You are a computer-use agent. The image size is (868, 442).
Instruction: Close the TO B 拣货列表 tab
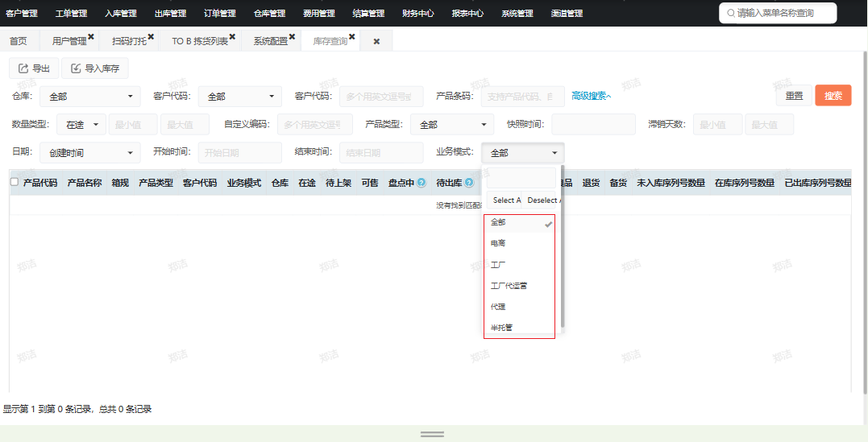tap(232, 36)
